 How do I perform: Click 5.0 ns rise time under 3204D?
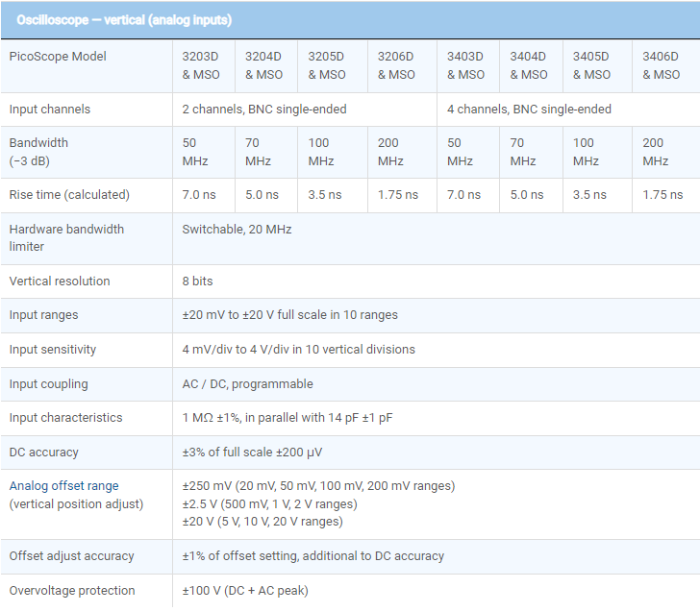click(x=262, y=195)
